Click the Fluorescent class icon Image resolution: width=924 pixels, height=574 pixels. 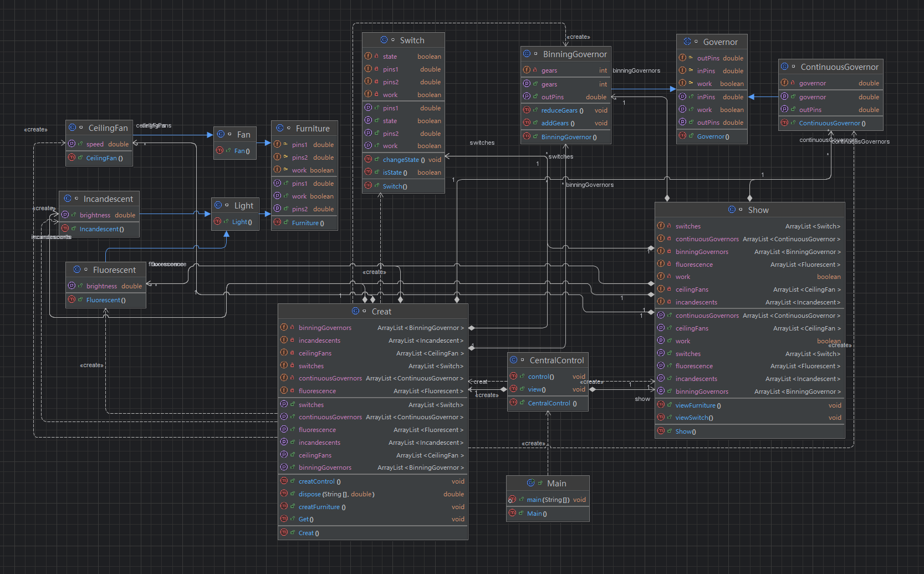pos(77,270)
